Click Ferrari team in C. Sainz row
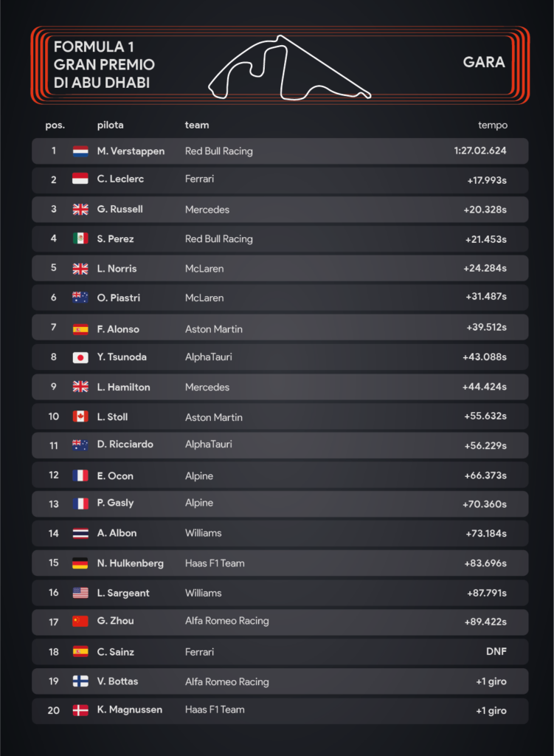554x756 pixels. (199, 652)
